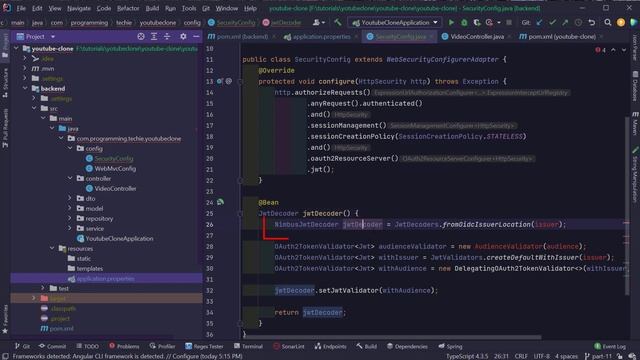Screen dimensions: 640x360
Task: Open the File menu
Action: pos(21,8)
